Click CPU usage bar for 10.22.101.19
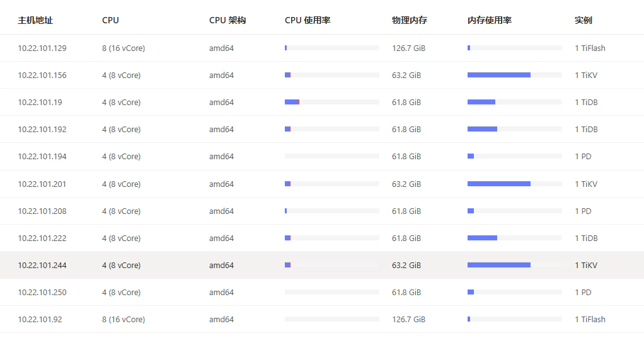Screen dimensions: 644x348 tap(332, 102)
